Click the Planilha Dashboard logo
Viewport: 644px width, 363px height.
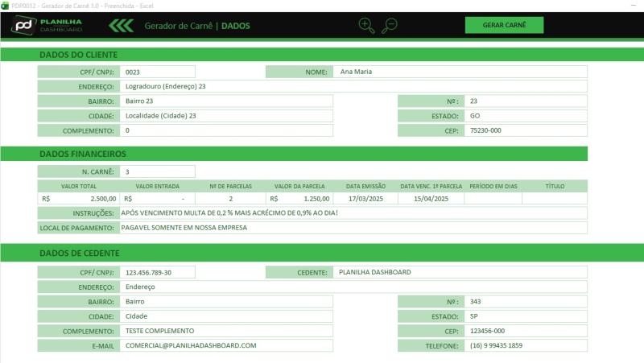pyautogui.click(x=47, y=26)
